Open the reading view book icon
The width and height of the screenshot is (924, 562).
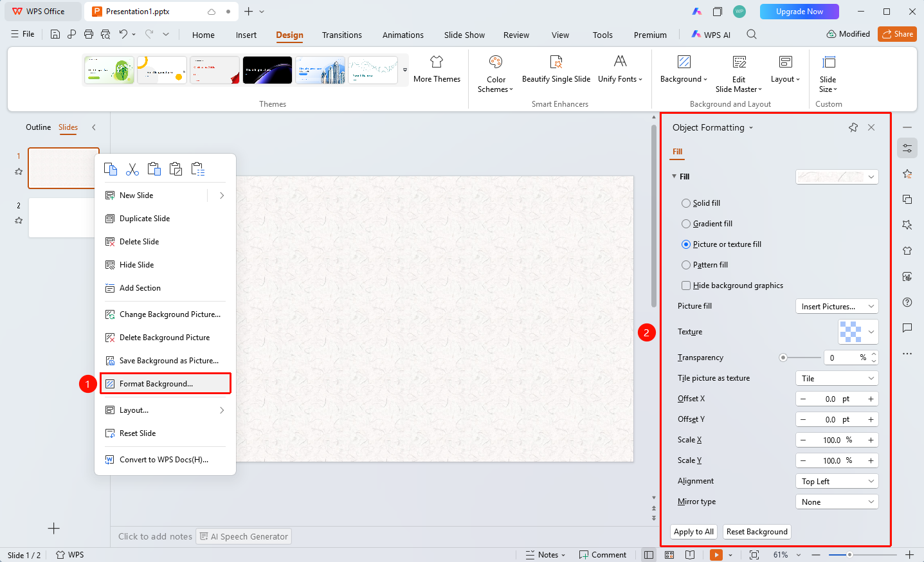[690, 555]
